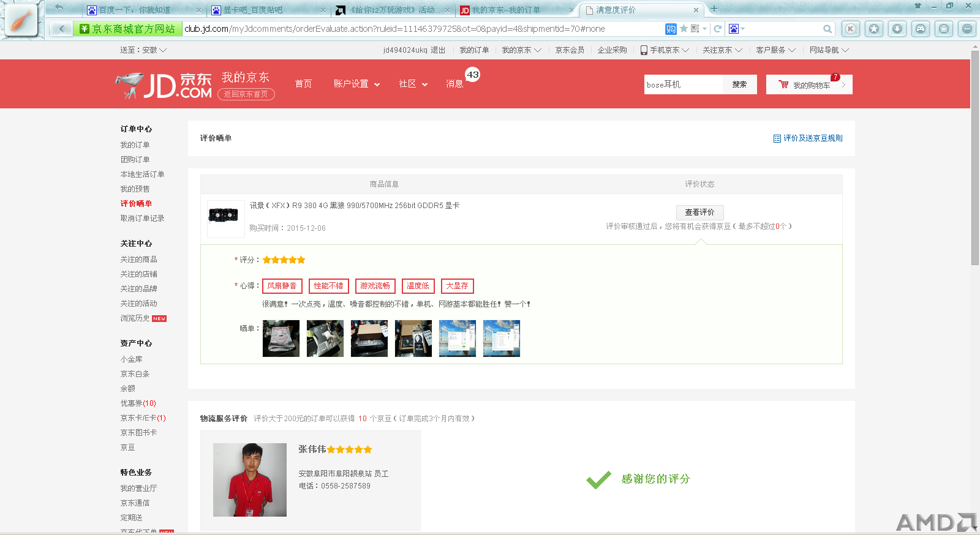Viewport: 980px width, 535px height.
Task: Click 消息 in red navigation bar
Action: (454, 84)
